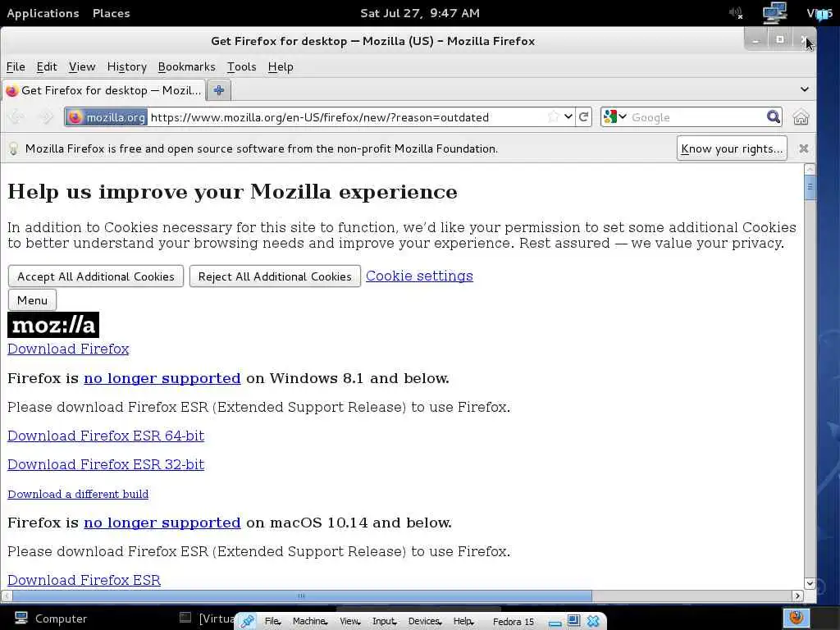Switch to the Virtual window taskbar entry
This screenshot has height=630, width=840.
(206, 619)
